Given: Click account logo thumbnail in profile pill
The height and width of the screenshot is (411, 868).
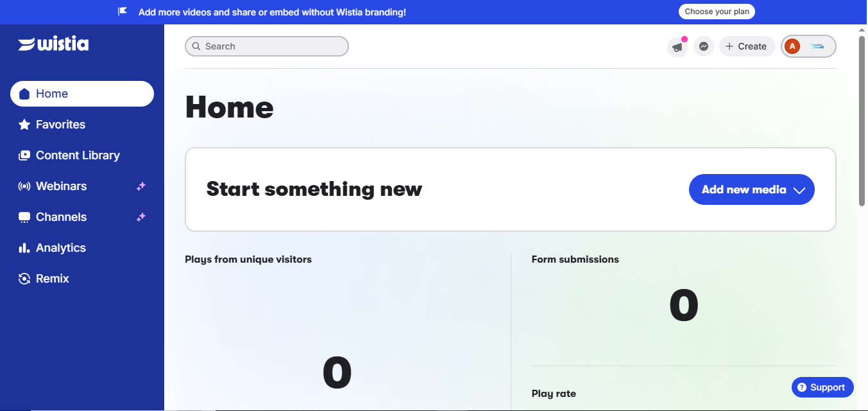Looking at the screenshot, I should [x=817, y=46].
